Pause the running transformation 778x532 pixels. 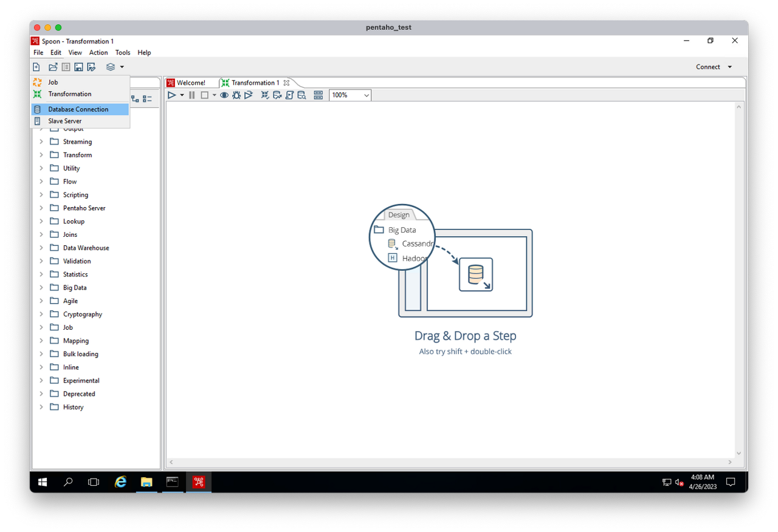click(192, 95)
